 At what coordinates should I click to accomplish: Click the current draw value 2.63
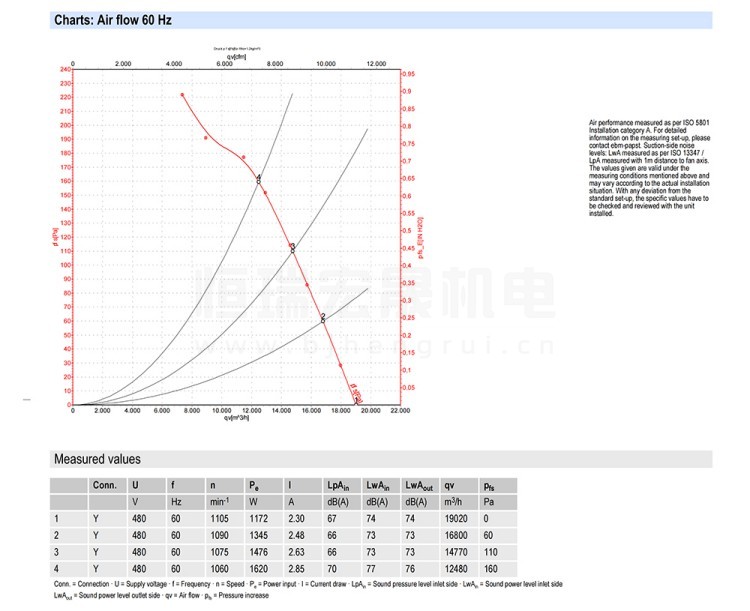pyautogui.click(x=297, y=551)
